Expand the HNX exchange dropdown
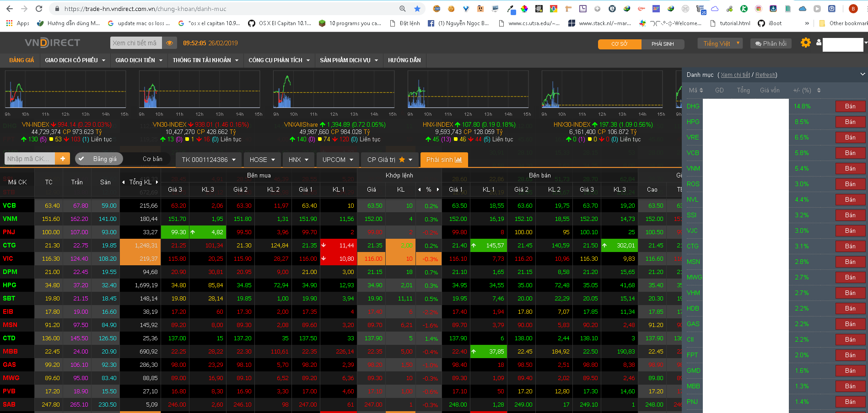The width and height of the screenshot is (868, 413). (298, 160)
